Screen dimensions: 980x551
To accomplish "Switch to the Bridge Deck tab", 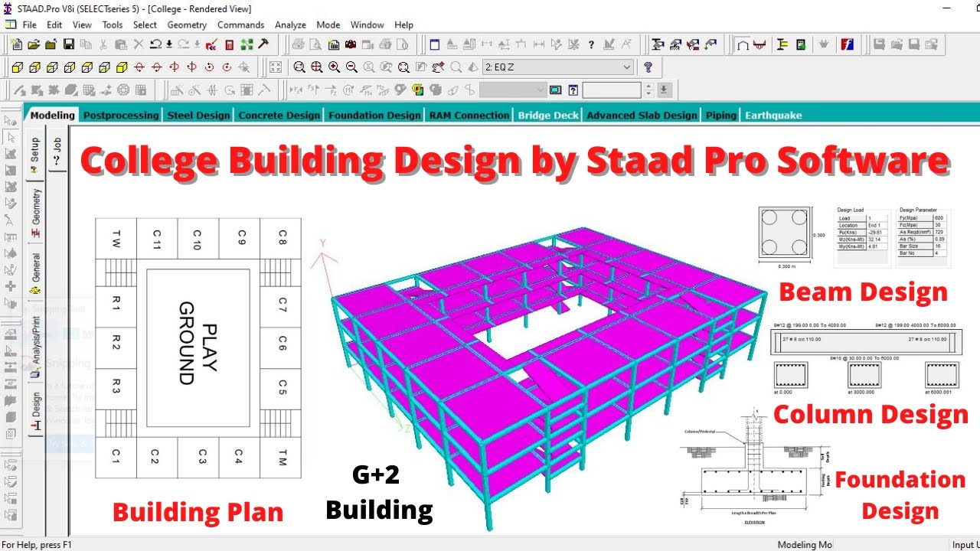I will pos(548,116).
